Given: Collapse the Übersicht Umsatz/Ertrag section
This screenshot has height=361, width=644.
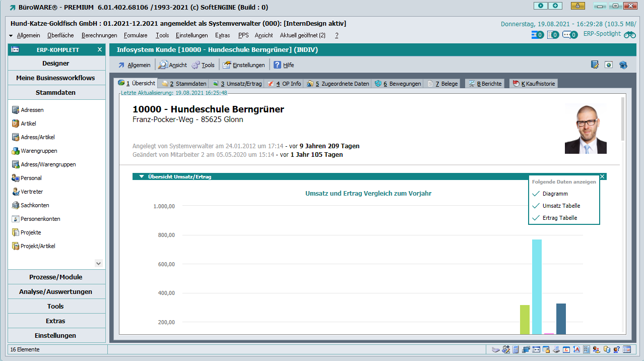Looking at the screenshot, I should pos(142,177).
